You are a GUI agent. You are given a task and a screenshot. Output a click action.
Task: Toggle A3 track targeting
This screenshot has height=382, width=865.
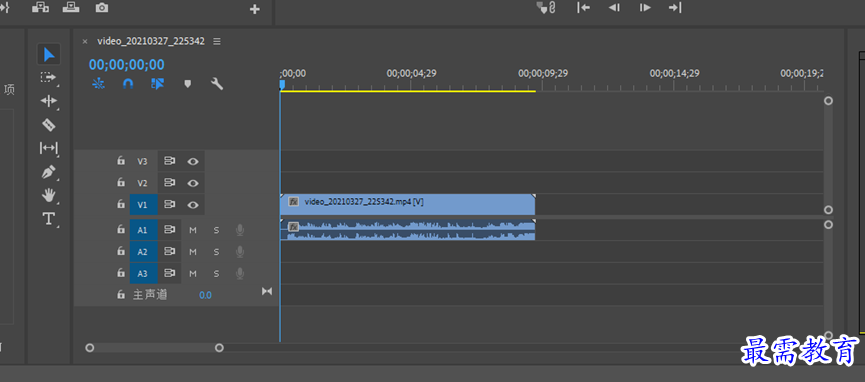click(x=143, y=273)
